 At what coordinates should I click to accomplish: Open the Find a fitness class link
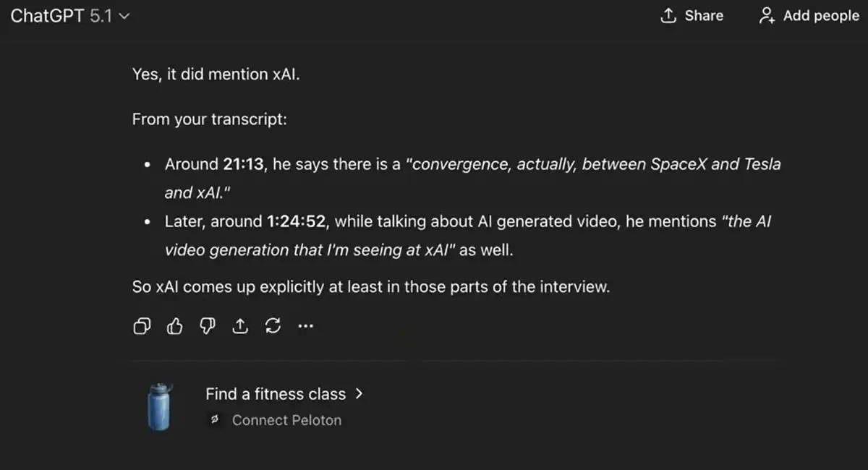276,394
